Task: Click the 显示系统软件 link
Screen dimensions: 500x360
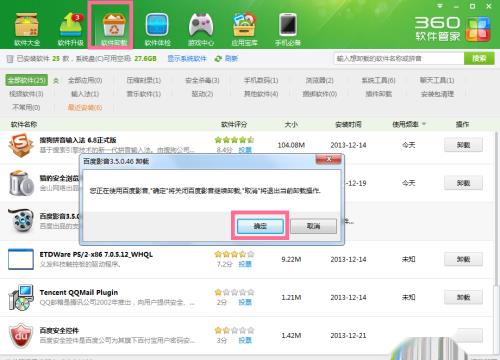Action: pos(187,59)
